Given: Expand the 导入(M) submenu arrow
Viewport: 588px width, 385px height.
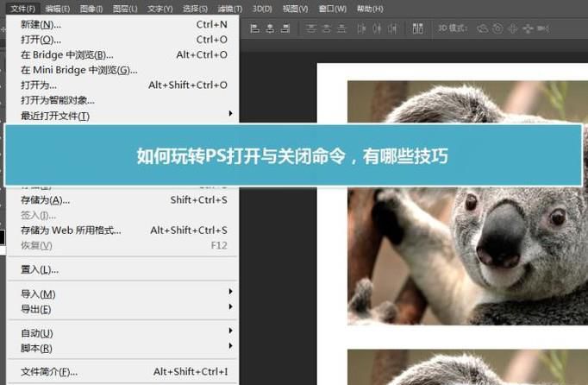Looking at the screenshot, I should [230, 292].
